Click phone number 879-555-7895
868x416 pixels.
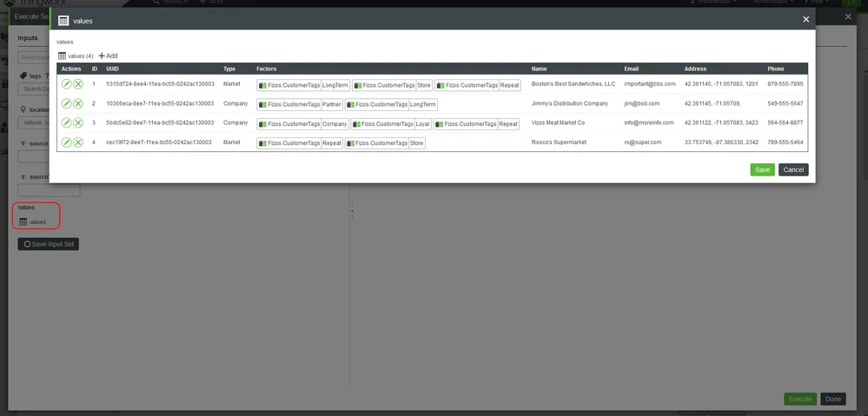click(x=785, y=84)
